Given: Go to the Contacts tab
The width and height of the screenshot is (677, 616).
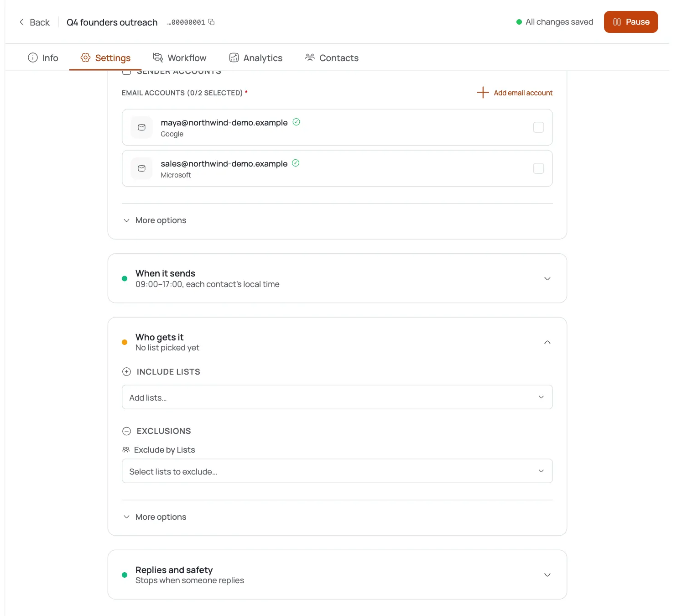Looking at the screenshot, I should pos(332,58).
